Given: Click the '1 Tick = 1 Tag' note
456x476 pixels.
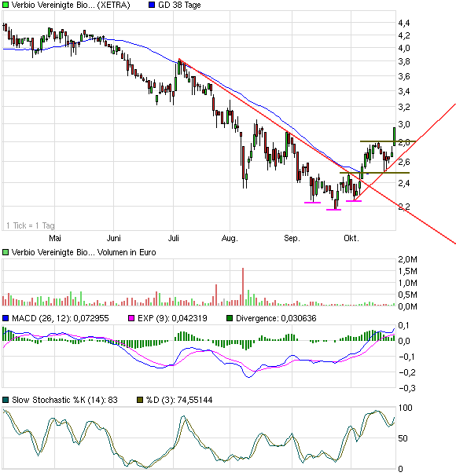Looking at the screenshot, I should [31, 225].
